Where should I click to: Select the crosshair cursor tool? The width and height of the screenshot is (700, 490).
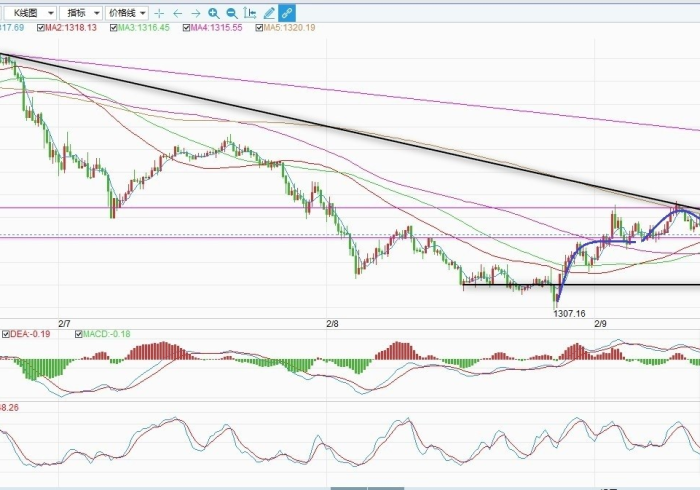click(x=159, y=13)
